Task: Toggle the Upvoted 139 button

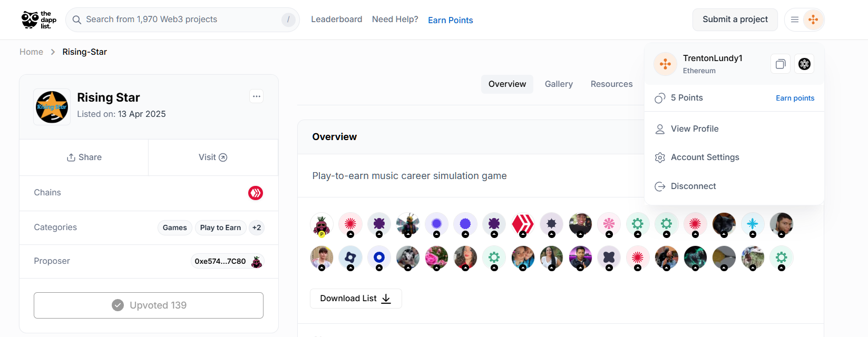Action: (x=149, y=305)
